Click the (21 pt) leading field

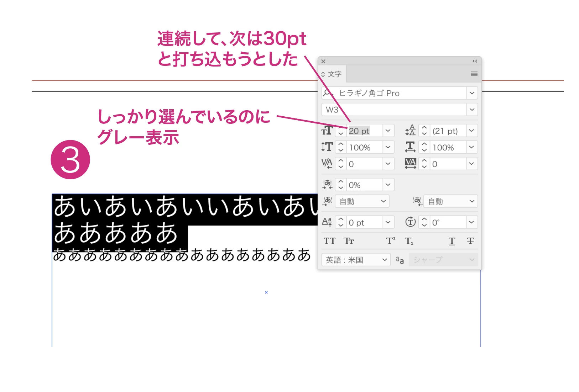tap(448, 131)
